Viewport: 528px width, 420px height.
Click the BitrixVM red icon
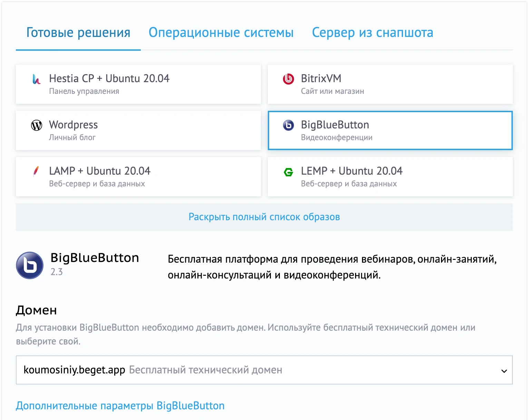pyautogui.click(x=287, y=79)
